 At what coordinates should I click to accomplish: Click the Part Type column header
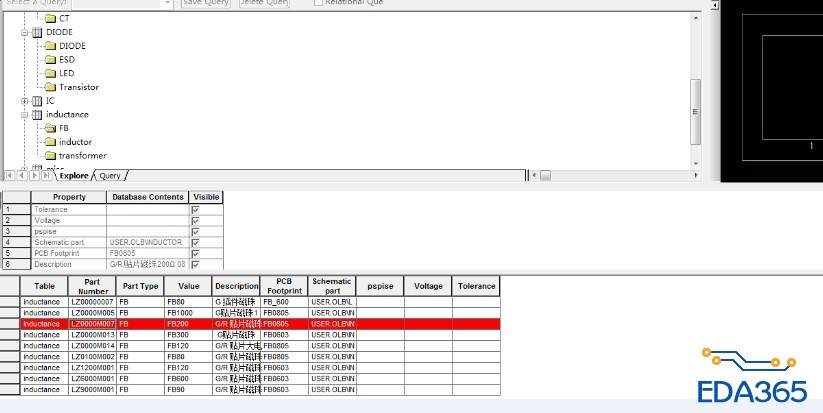140,287
